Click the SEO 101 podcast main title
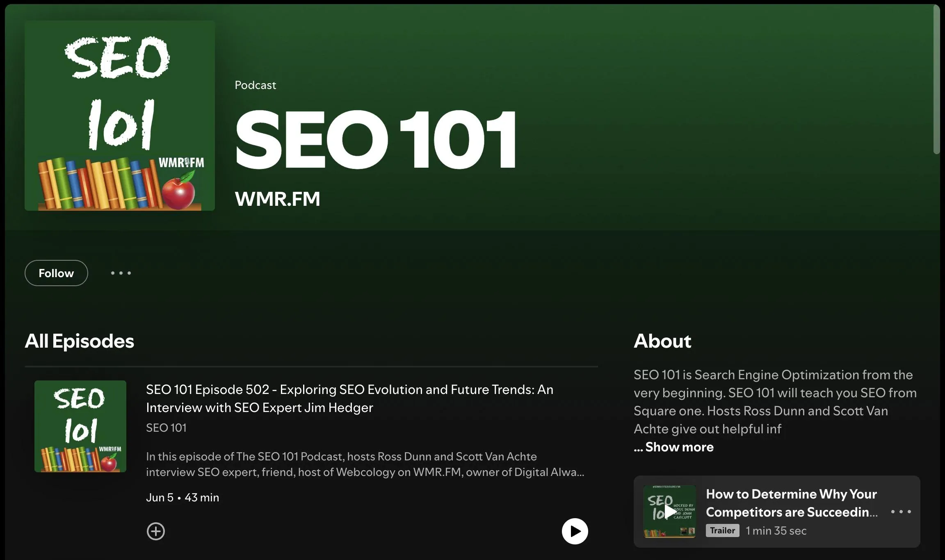Image resolution: width=945 pixels, height=560 pixels. click(x=375, y=139)
